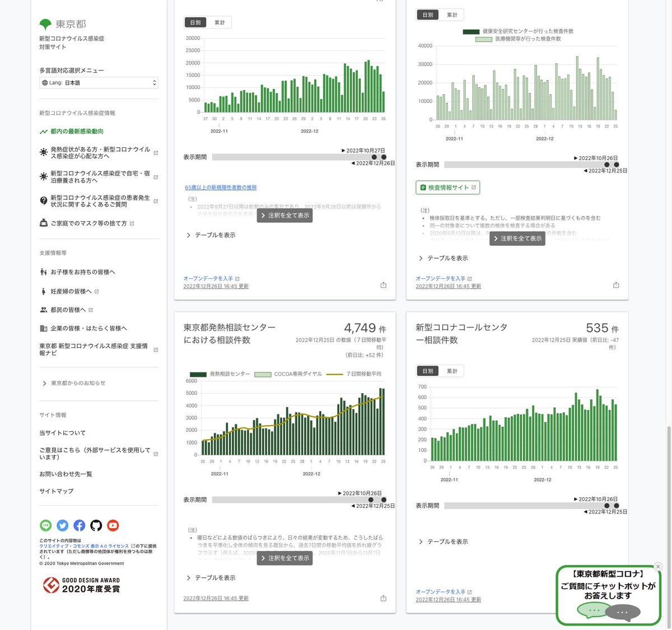Click the 検査情報サイト button
Image resolution: width=672 pixels, height=630 pixels.
click(448, 188)
